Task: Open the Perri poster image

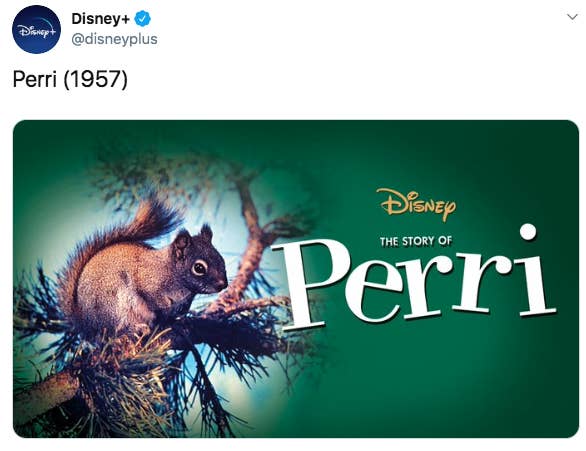Action: [296, 279]
